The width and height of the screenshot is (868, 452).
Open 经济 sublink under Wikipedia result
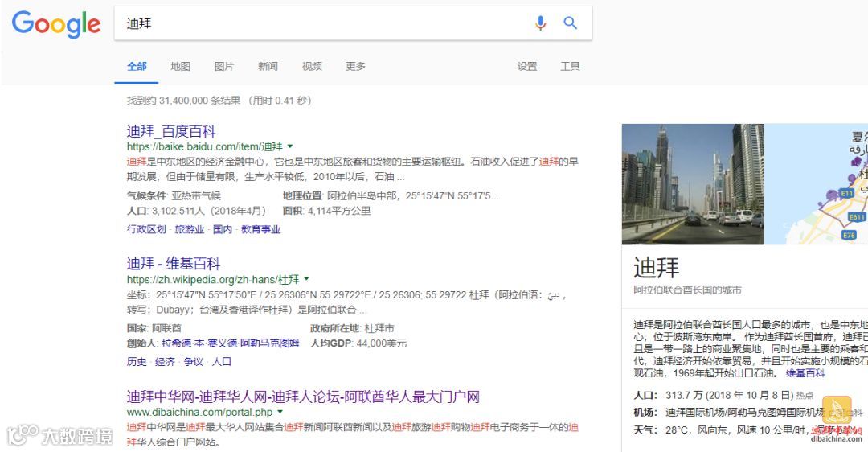point(165,362)
